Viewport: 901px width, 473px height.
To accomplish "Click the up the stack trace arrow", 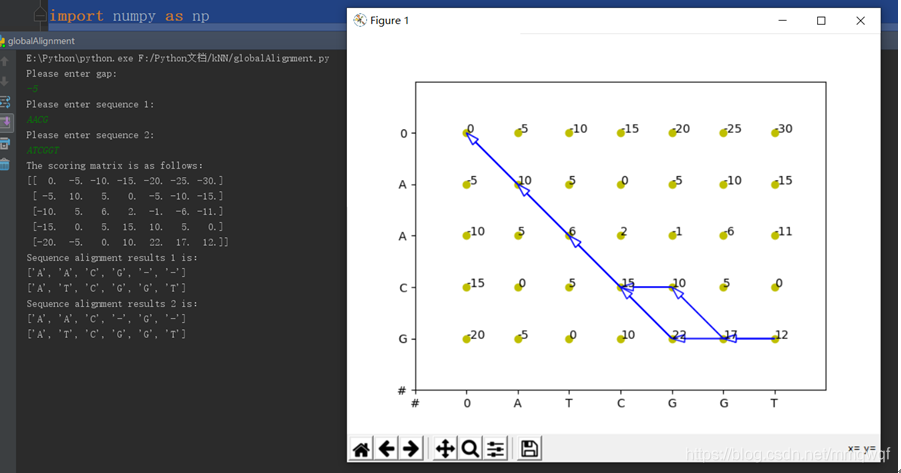I will click(x=5, y=61).
